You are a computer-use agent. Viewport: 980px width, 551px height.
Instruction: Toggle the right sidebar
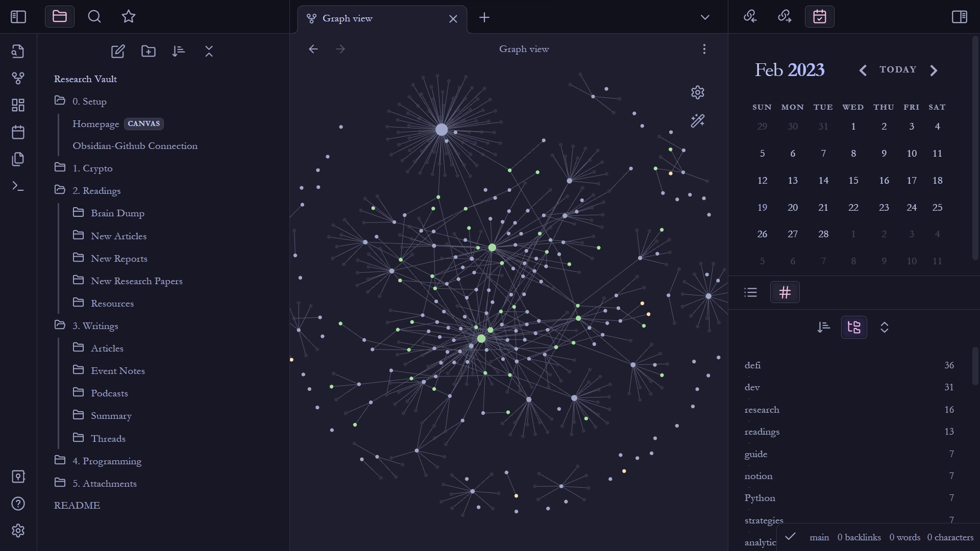959,17
